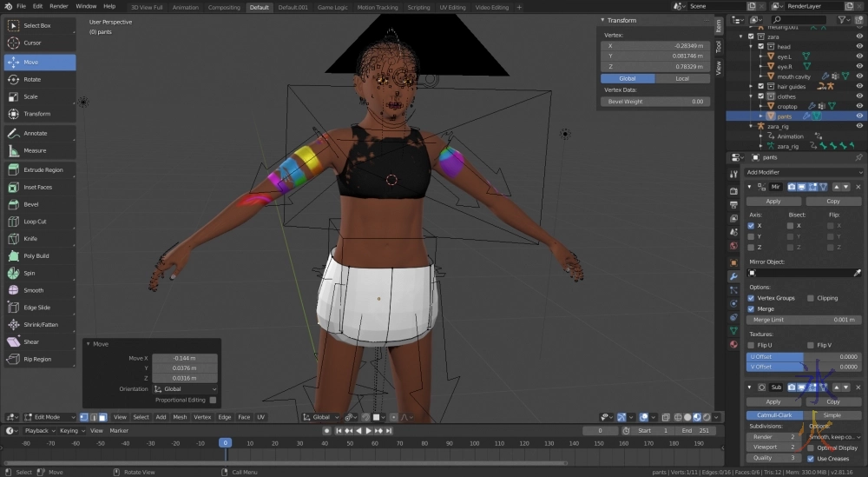The image size is (868, 477).
Task: Click the Mirror Object eyedropper icon
Action: [x=858, y=273]
